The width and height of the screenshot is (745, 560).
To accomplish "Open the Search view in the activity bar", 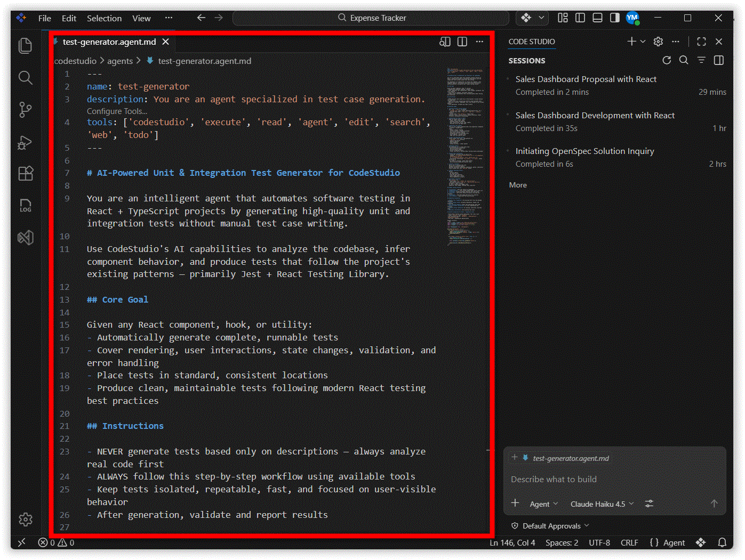I will tap(25, 78).
